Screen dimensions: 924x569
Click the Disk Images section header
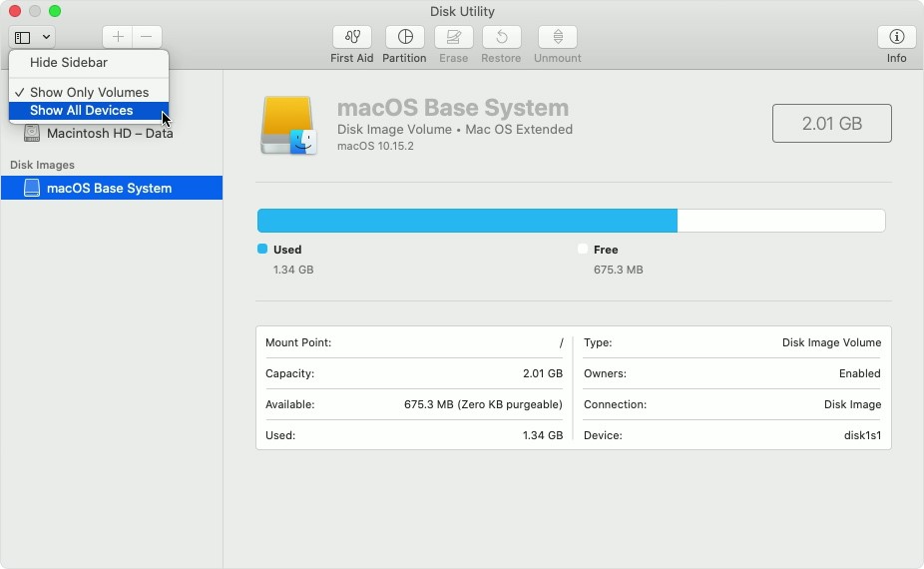click(x=42, y=165)
